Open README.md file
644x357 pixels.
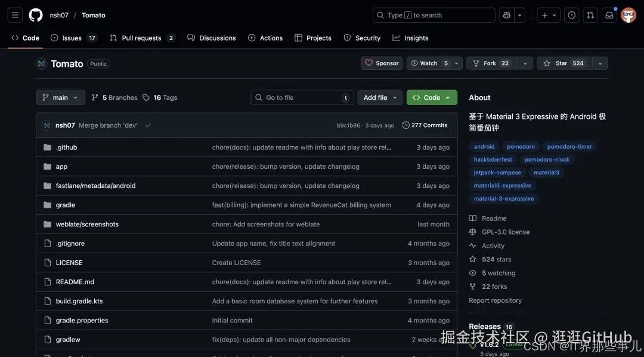[x=75, y=282]
